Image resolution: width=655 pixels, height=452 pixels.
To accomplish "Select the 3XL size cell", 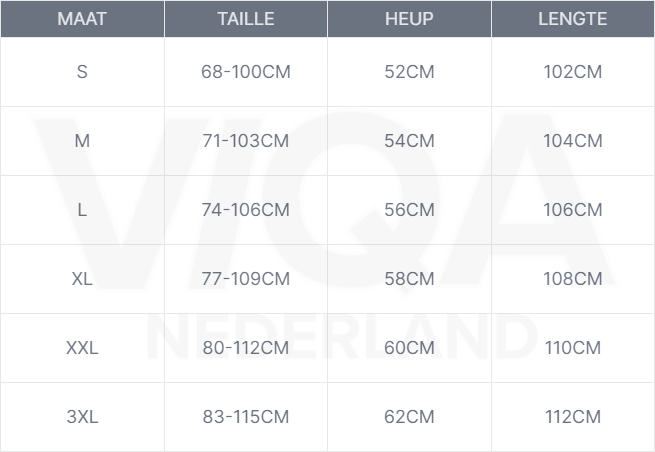I will pyautogui.click(x=82, y=417).
